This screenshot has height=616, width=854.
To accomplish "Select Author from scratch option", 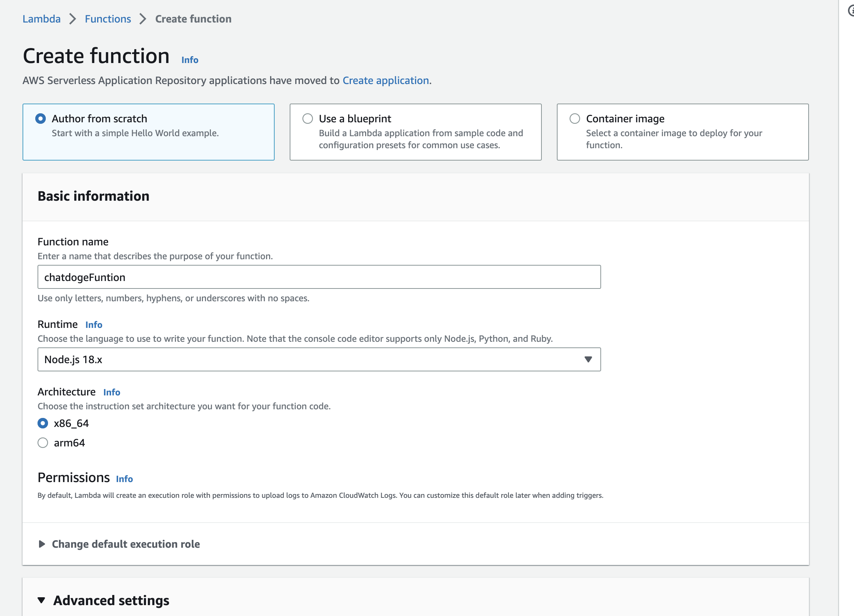I will click(40, 119).
